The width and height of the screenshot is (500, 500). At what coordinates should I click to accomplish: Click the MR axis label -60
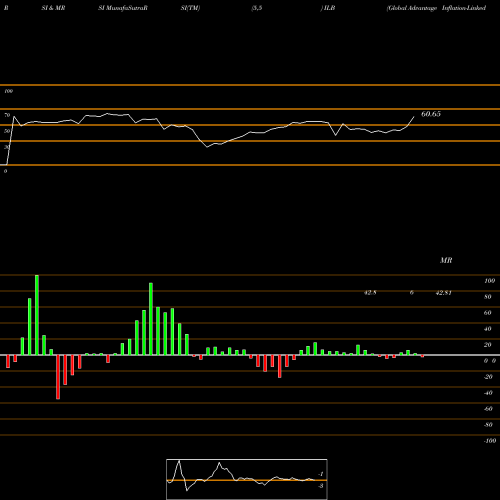coord(488,409)
